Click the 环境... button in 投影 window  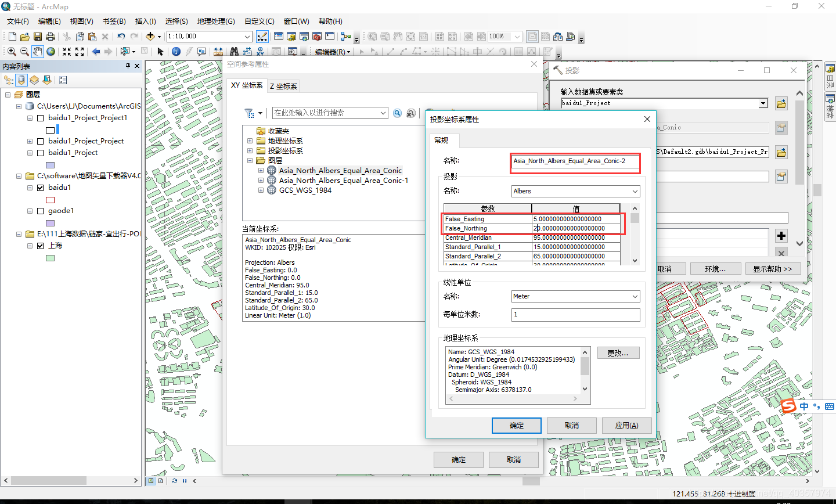tap(715, 269)
